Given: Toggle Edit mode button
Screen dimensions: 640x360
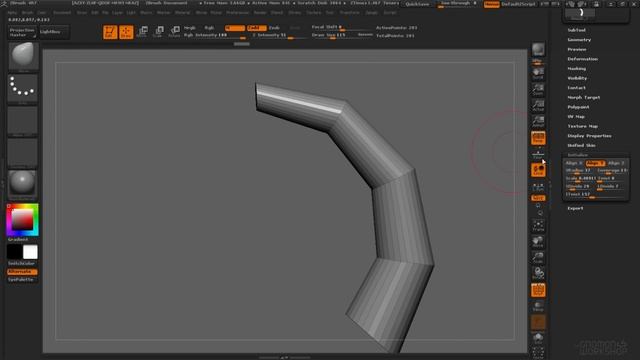Looking at the screenshot, I should point(110,32).
